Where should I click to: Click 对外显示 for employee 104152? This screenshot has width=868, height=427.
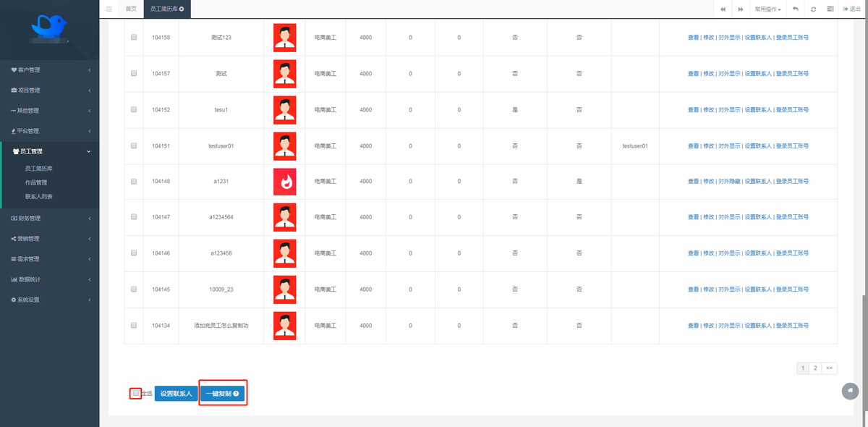[729, 109]
